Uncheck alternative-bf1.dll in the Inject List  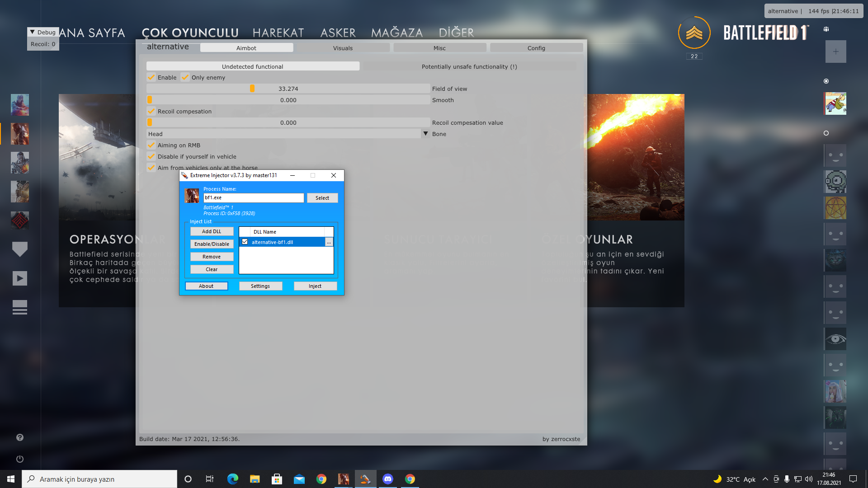[x=245, y=242]
